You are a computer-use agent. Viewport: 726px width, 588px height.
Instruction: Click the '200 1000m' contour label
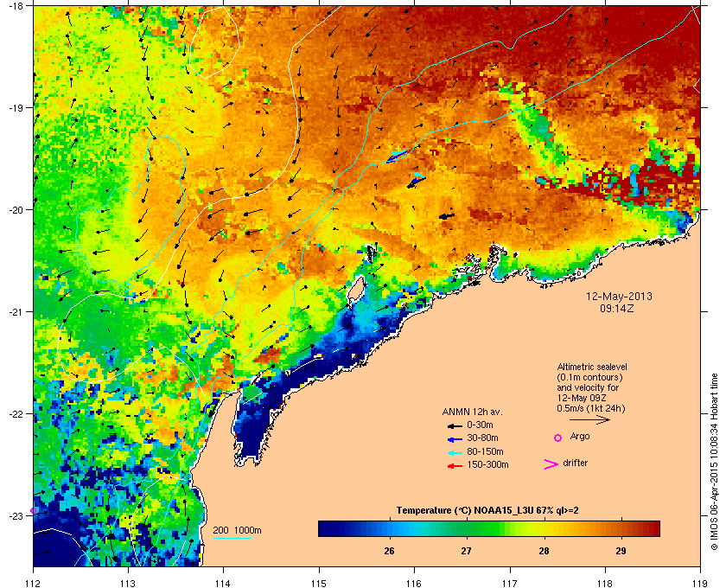pos(237,531)
